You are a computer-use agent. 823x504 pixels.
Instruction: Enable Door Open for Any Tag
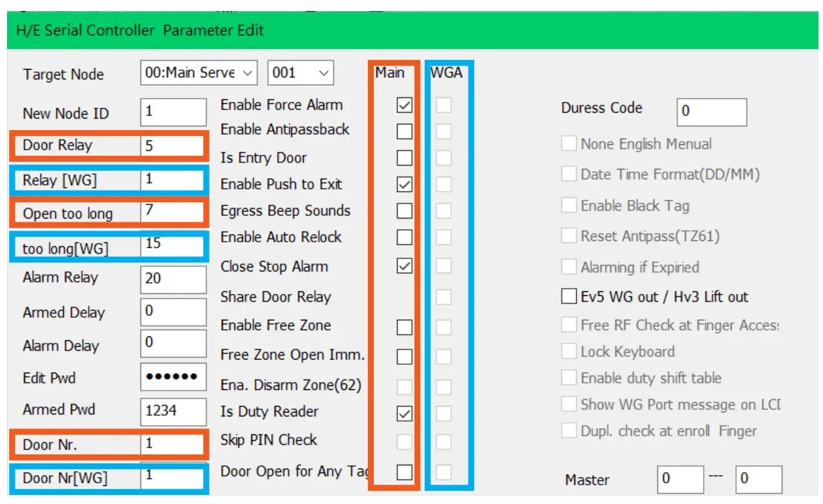403,472
